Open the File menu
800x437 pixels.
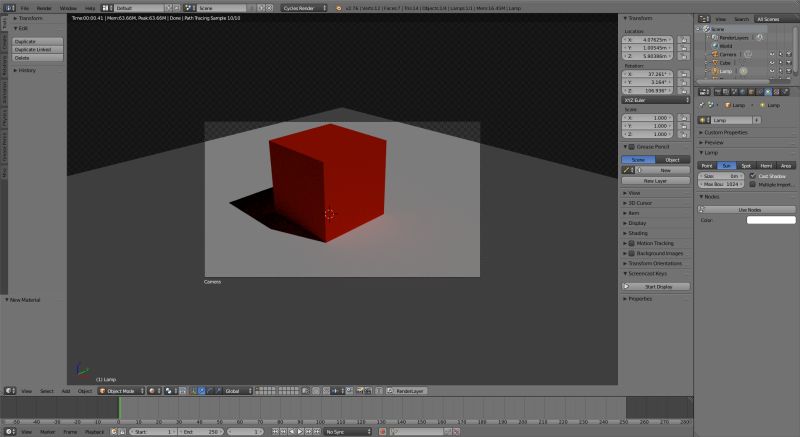24,8
